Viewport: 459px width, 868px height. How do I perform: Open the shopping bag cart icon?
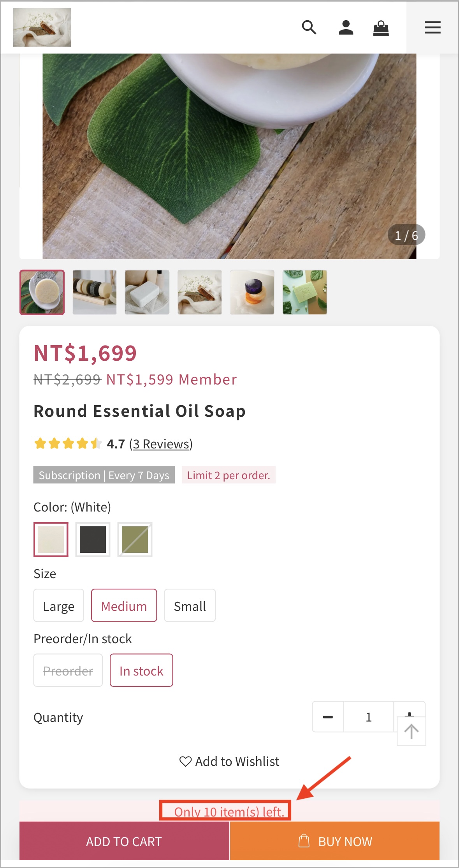click(x=381, y=28)
